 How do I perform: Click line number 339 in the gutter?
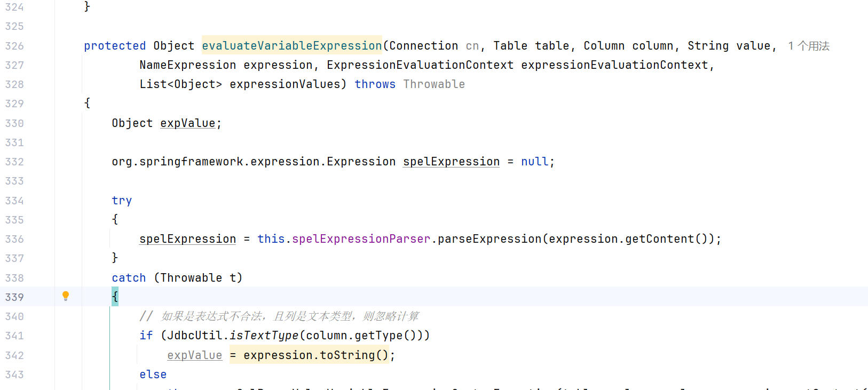(14, 297)
